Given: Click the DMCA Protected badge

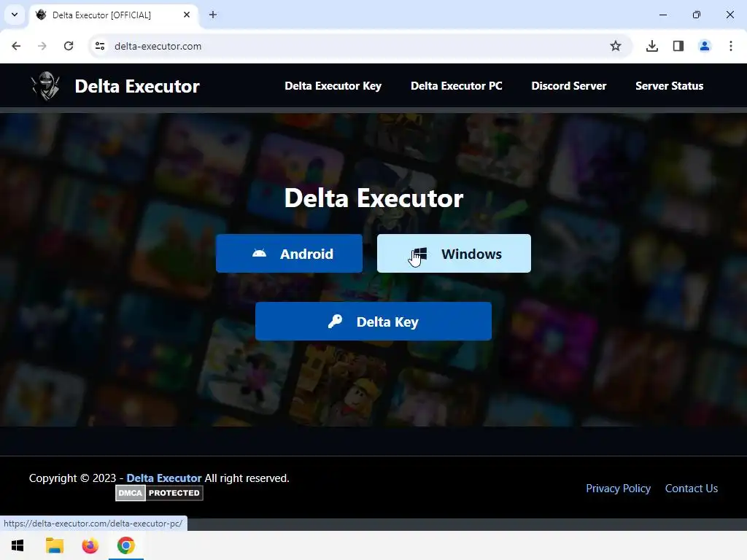Looking at the screenshot, I should point(159,493).
